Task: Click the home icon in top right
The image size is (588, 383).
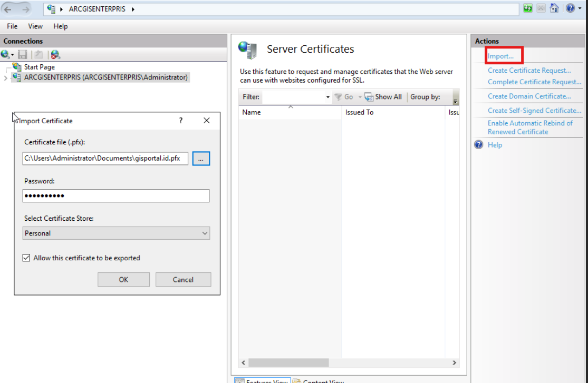Action: tap(554, 8)
